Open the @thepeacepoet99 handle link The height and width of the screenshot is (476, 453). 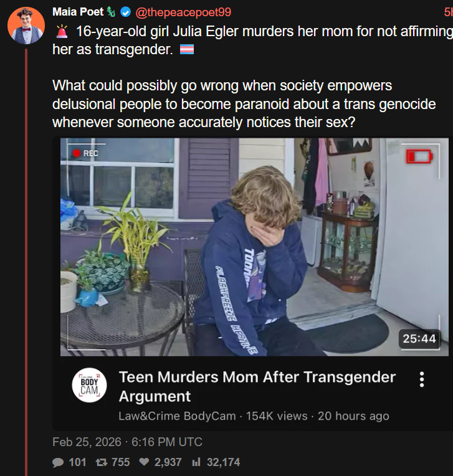pos(183,12)
